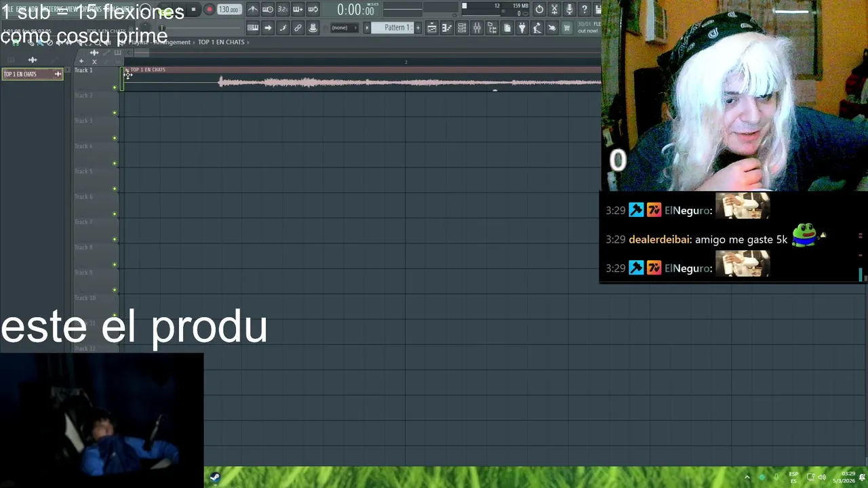Arm the red Record button

click(x=209, y=9)
